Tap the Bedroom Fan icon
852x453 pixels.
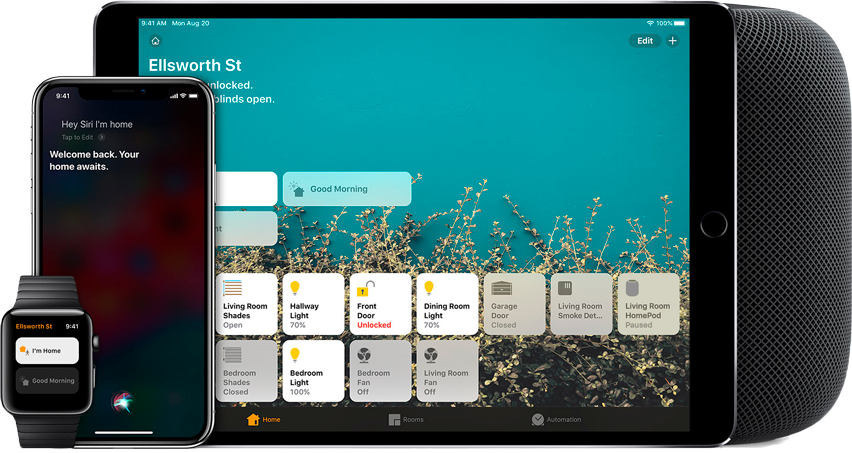pyautogui.click(x=364, y=355)
